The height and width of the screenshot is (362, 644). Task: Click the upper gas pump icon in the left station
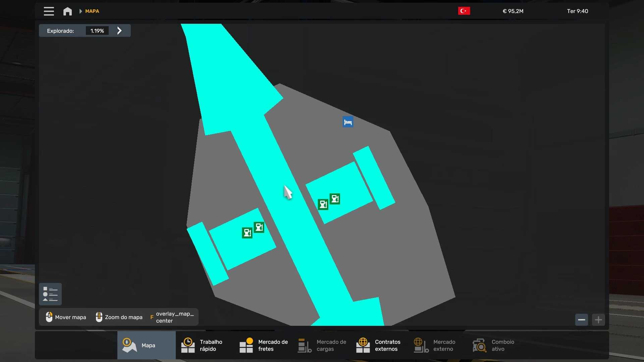pos(259,227)
